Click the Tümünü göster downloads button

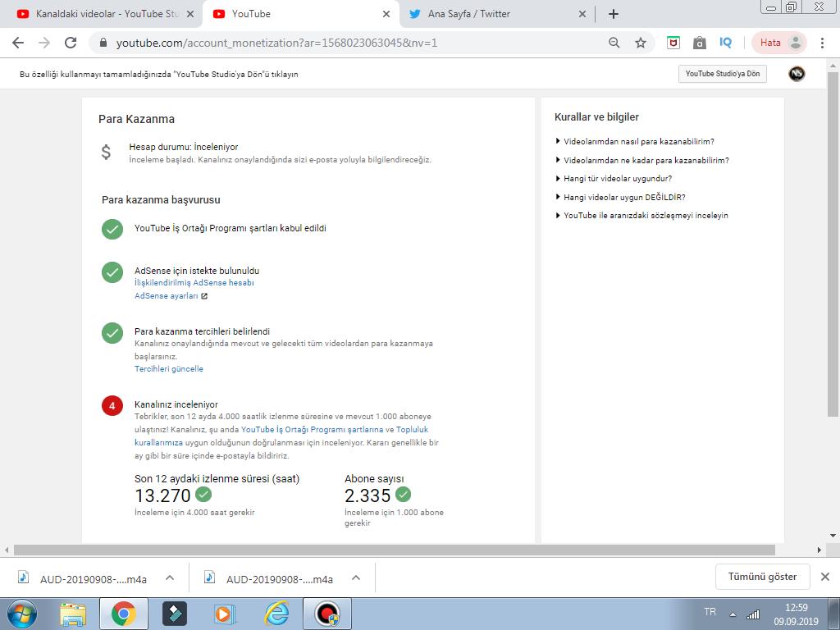pos(762,577)
